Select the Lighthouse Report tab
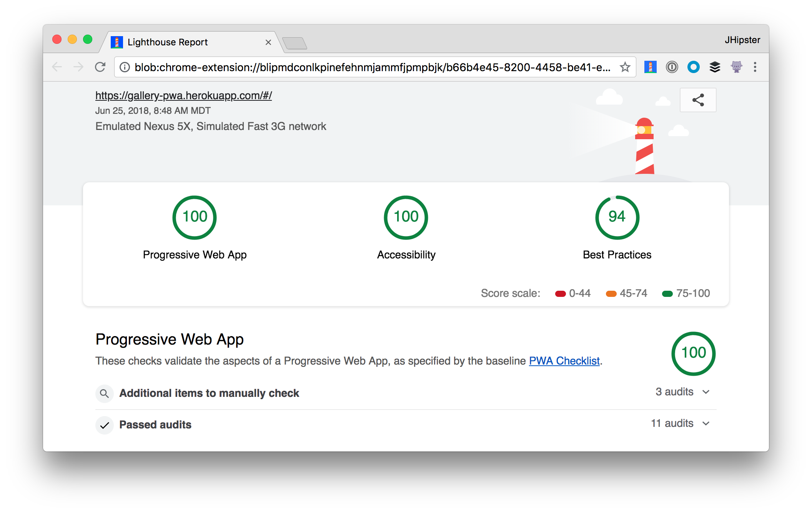This screenshot has height=513, width=812. pyautogui.click(x=168, y=42)
